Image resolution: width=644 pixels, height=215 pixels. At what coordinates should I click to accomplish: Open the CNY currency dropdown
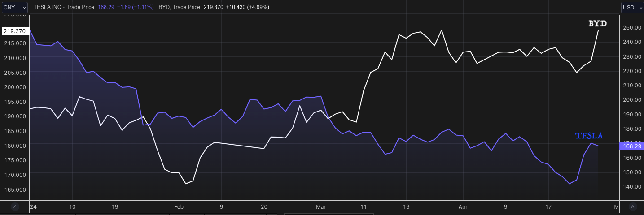click(x=14, y=8)
